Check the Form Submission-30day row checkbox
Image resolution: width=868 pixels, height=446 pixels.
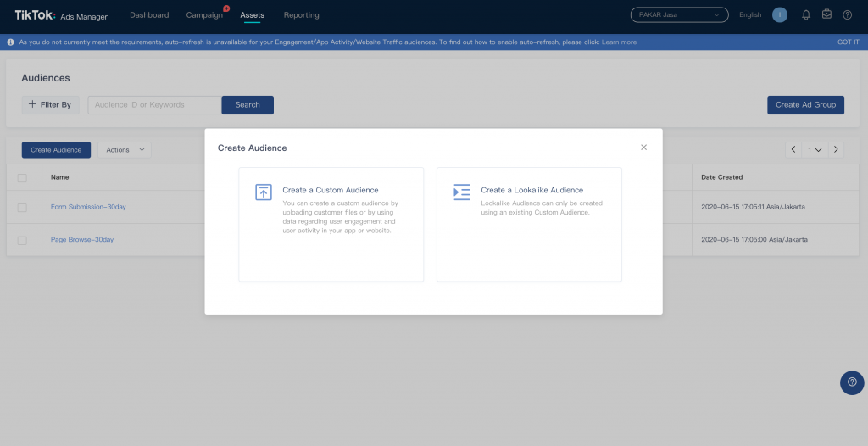point(22,207)
